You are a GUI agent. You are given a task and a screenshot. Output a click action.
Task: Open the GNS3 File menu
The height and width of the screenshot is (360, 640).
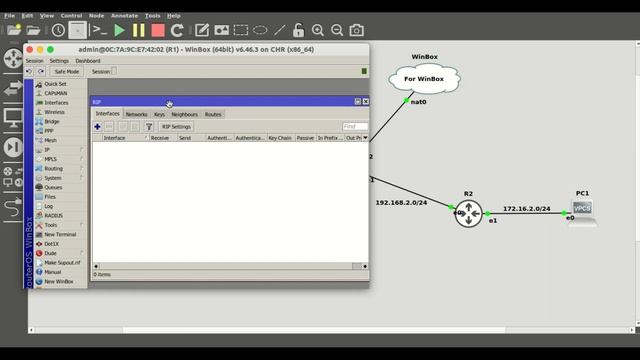pyautogui.click(x=9, y=16)
